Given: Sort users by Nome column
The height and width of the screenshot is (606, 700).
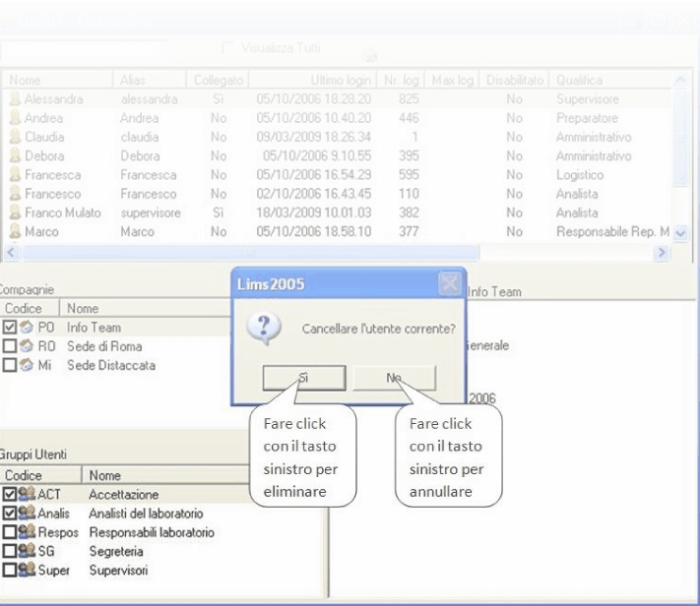Looking at the screenshot, I should (x=57, y=80).
